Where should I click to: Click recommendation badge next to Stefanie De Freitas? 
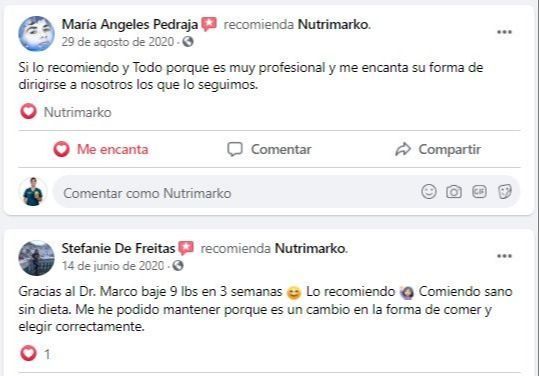coord(186,248)
